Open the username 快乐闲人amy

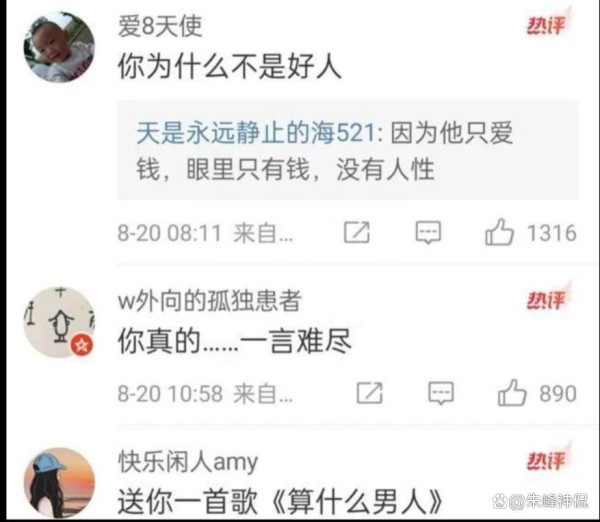(x=188, y=462)
